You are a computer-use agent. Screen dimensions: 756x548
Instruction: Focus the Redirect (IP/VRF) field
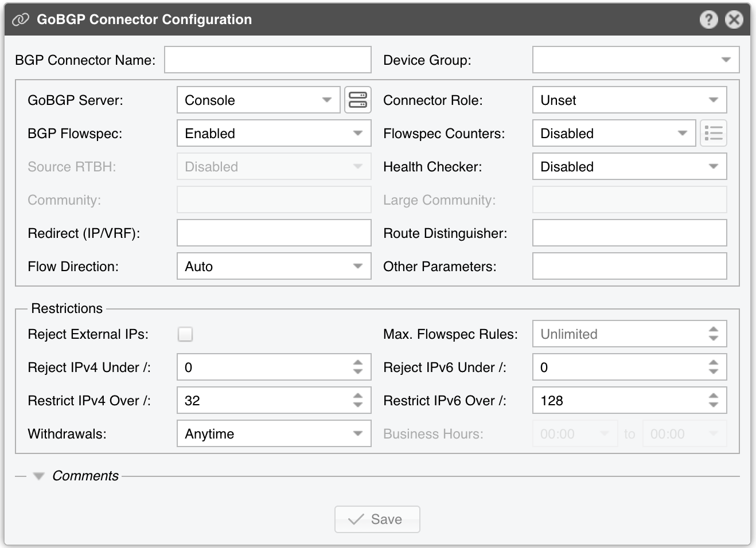[x=274, y=233]
